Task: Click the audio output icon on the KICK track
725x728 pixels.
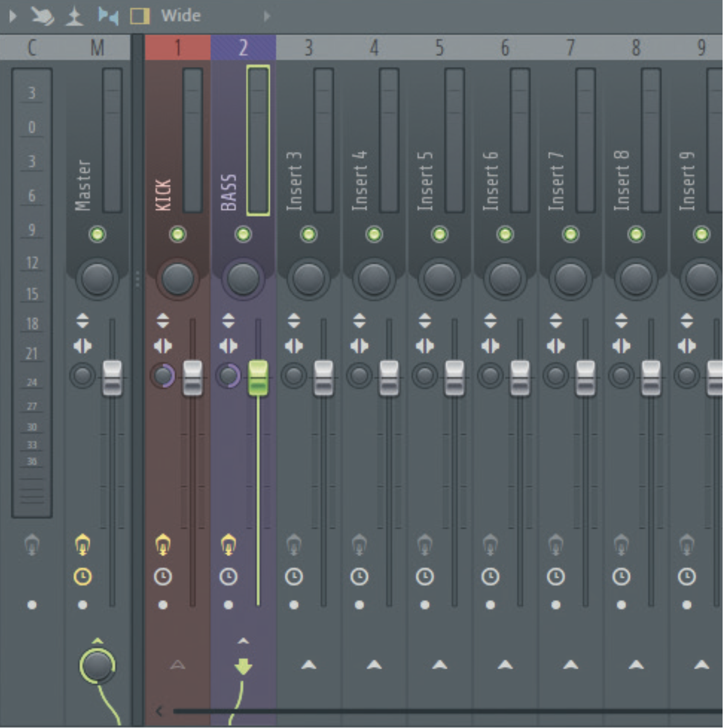Action: point(162,544)
